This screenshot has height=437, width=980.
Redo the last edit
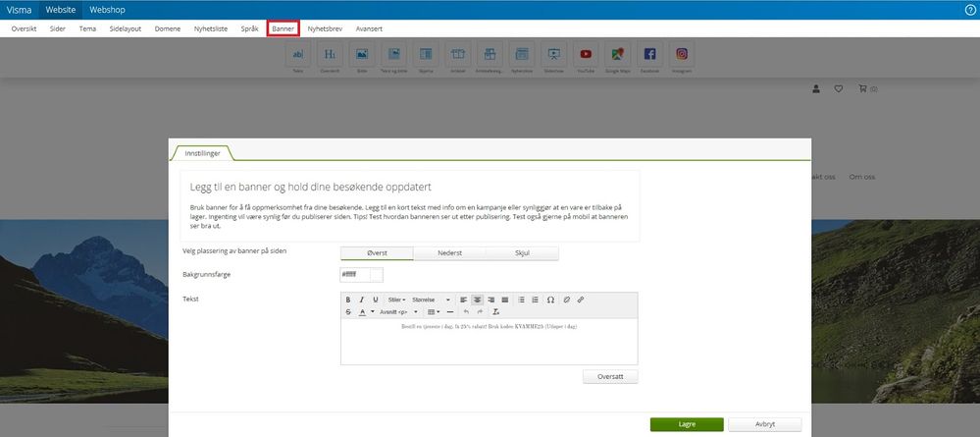(480, 311)
